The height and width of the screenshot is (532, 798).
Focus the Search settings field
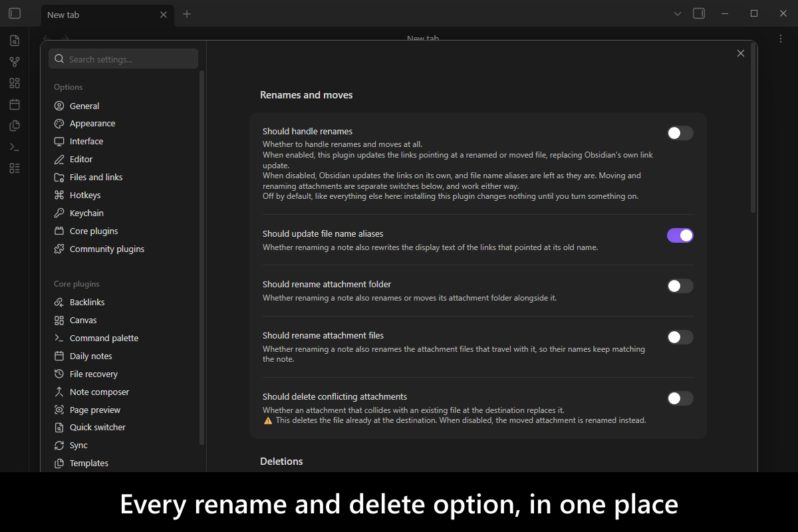click(x=123, y=59)
